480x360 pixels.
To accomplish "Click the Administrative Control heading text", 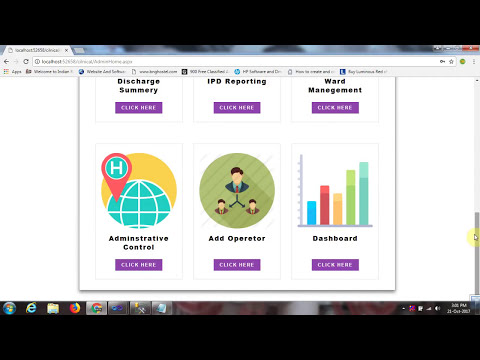I will [x=139, y=243].
